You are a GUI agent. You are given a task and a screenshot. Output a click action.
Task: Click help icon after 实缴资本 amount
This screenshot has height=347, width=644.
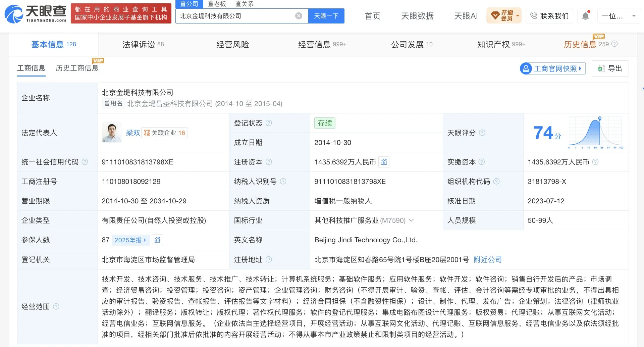click(x=595, y=162)
